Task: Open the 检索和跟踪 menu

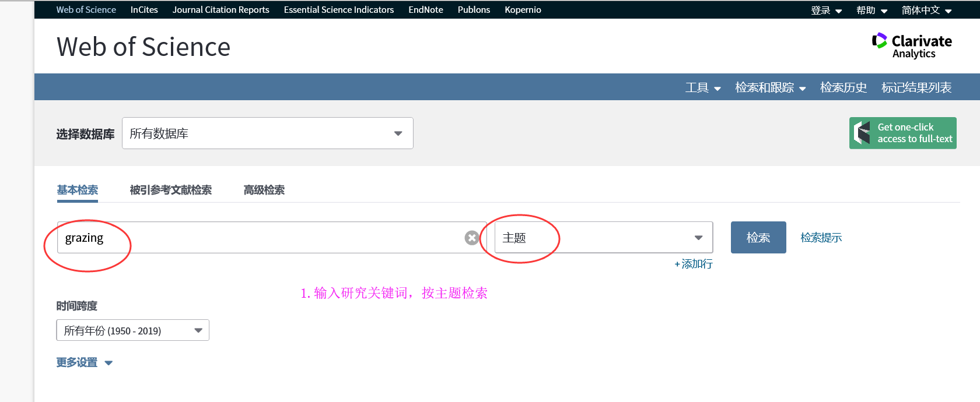Action: [x=770, y=87]
